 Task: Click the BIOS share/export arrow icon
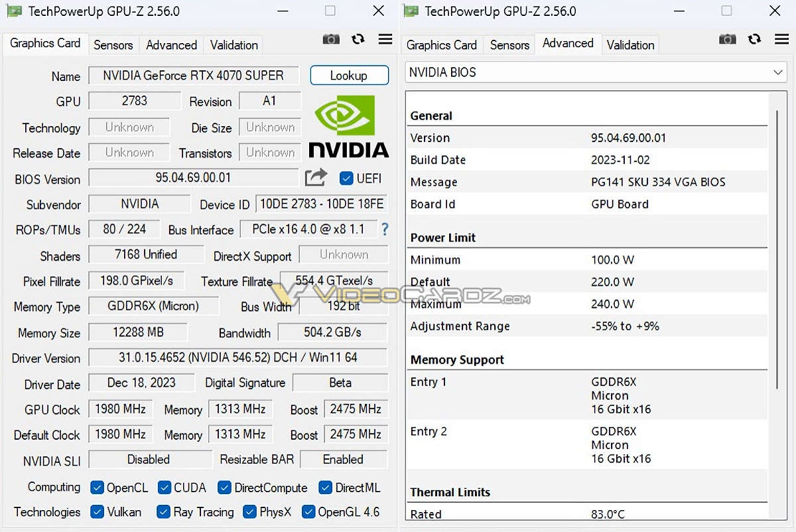316,178
